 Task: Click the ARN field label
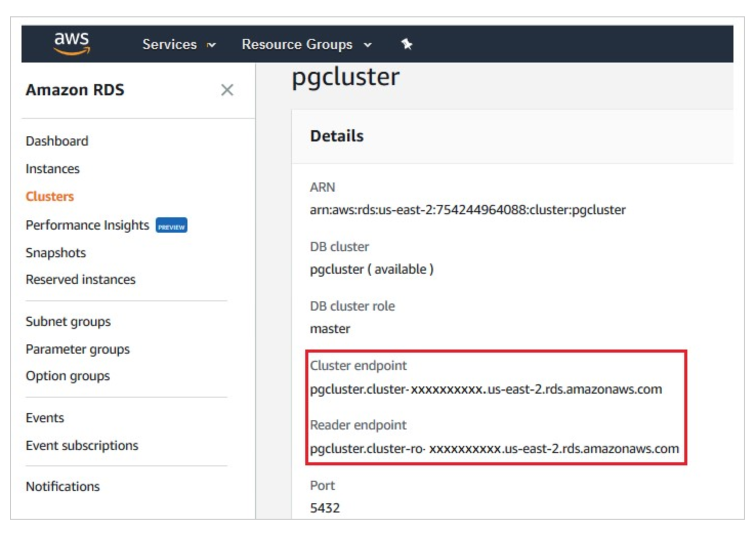coord(322,188)
